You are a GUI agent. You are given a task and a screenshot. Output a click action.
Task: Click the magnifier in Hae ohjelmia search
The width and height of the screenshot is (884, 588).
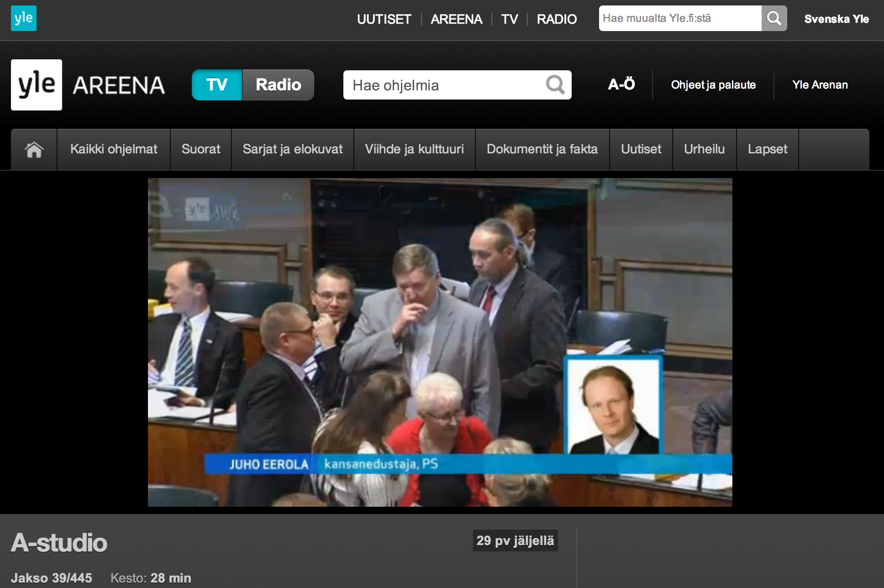coord(555,85)
